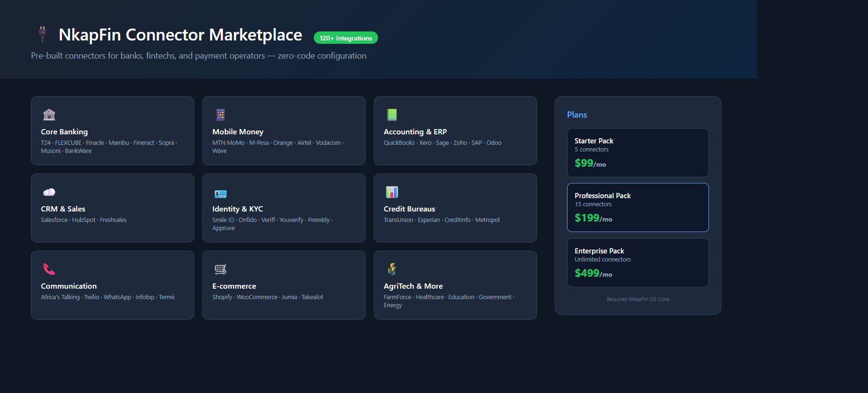Click the 'Salesforce · HubSpot · Freshsales' list
The image size is (868, 393).
(x=84, y=220)
